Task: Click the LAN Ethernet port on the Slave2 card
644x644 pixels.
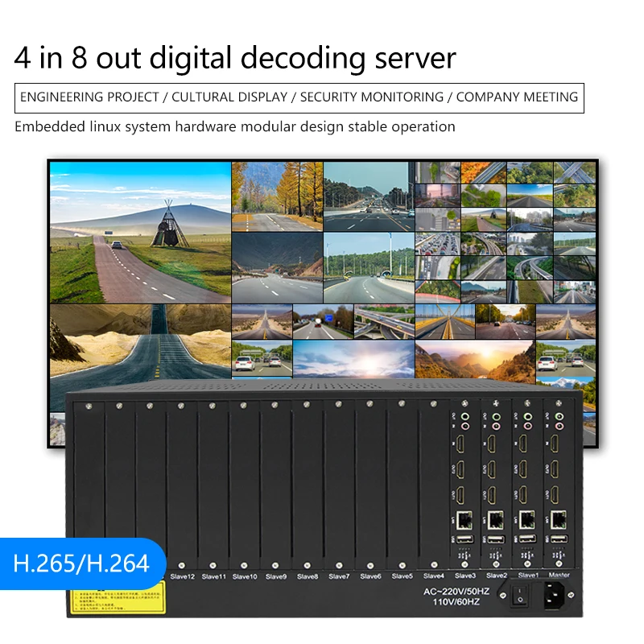Action: click(x=495, y=520)
